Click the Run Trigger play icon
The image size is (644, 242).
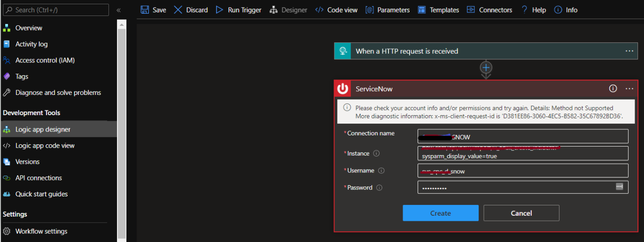click(x=219, y=10)
